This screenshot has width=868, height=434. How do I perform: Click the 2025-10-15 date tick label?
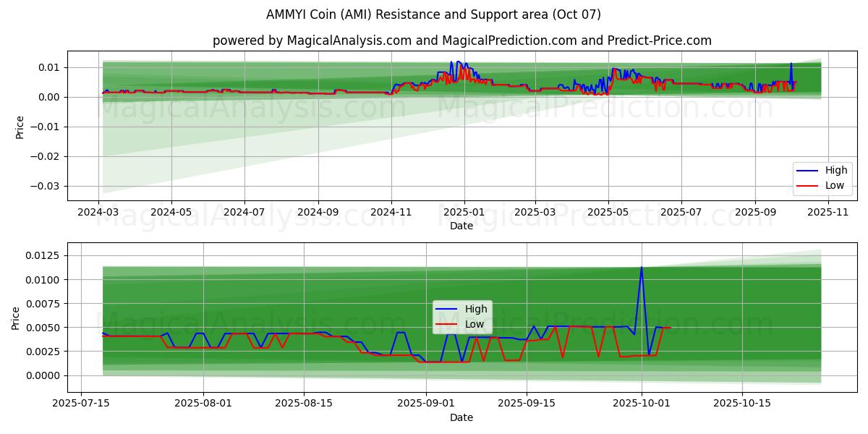coord(742,404)
